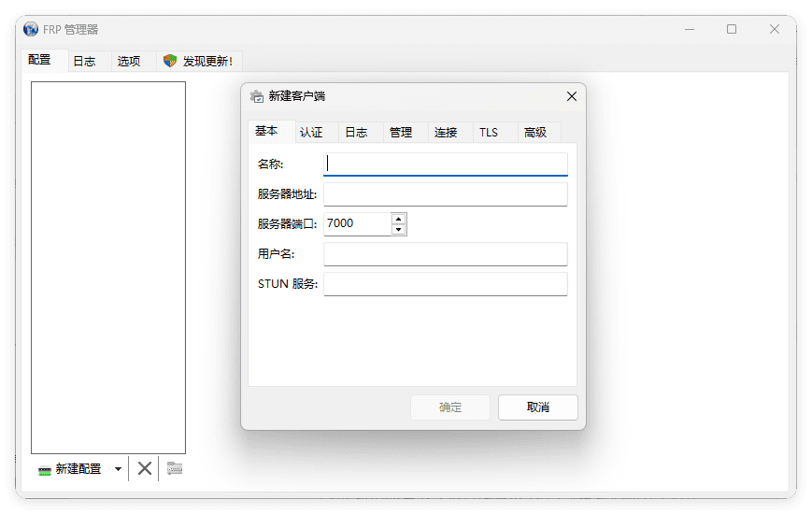The height and width of the screenshot is (514, 812).
Task: Open the 发现更新! tab
Action: 199,61
